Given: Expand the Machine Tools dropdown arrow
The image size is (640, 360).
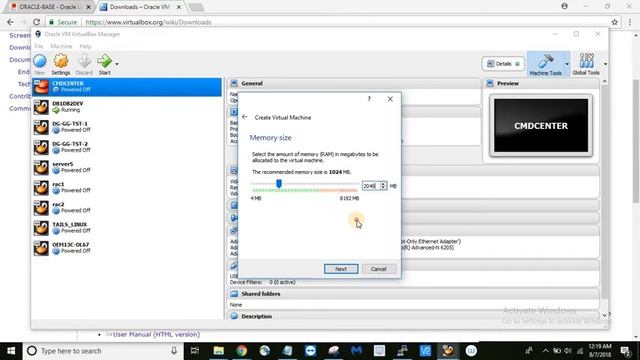Looking at the screenshot, I should 567,64.
